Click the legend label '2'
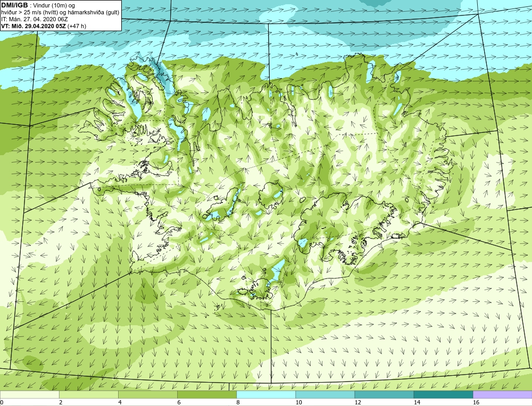Viewport: 532px width, 406px height. click(61, 402)
